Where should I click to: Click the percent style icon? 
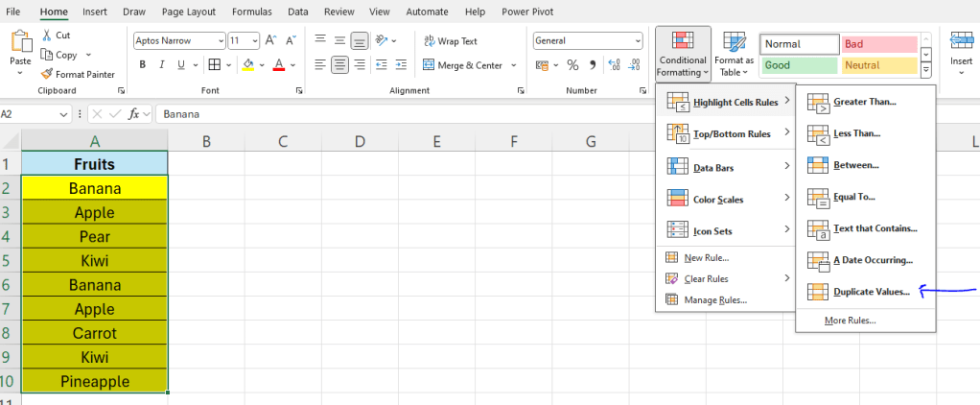point(572,65)
